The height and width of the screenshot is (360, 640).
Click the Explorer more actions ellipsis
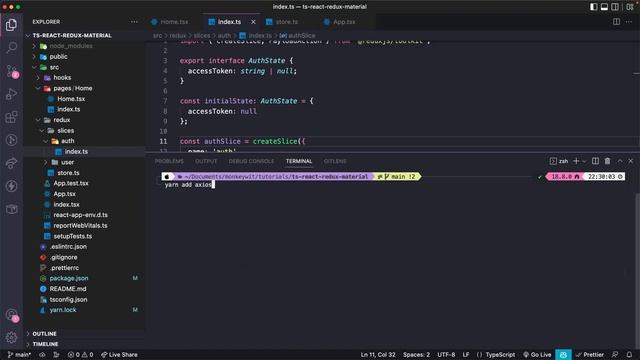pos(134,22)
